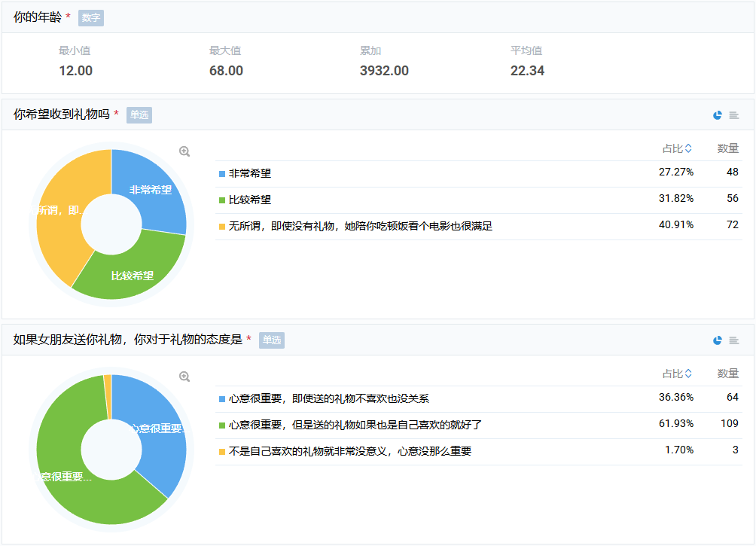Click option 心意很重要，即使送的礼物不喜欢也没关系
This screenshot has width=756, height=546.
coord(329,398)
